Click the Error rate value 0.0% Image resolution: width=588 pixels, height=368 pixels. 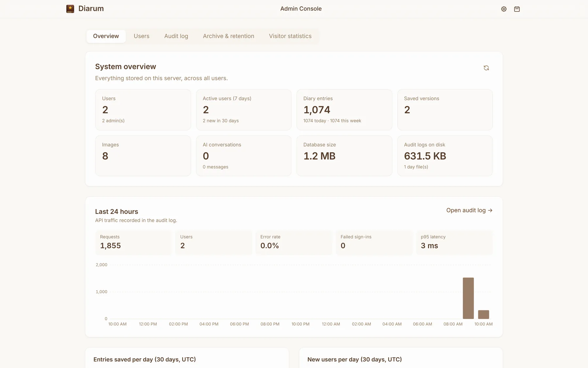(269, 246)
